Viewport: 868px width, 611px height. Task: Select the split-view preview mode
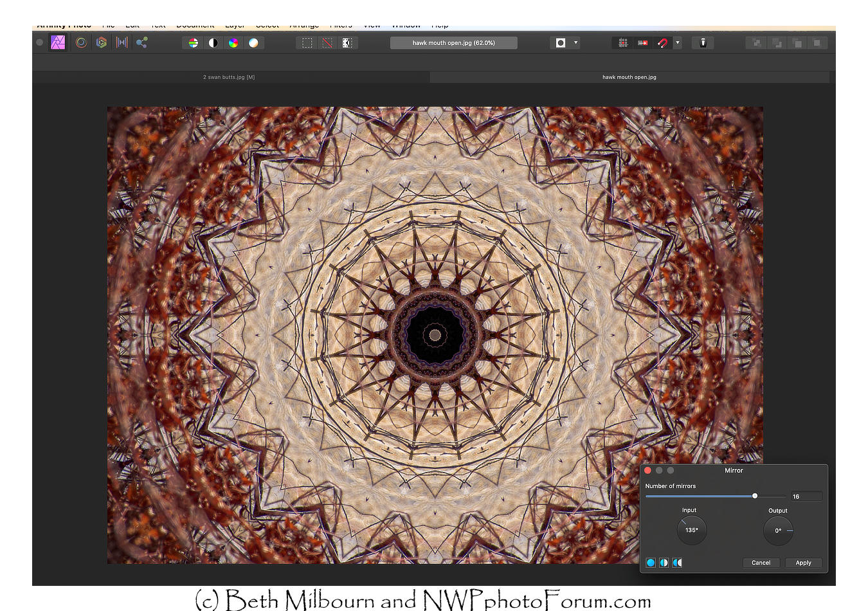(664, 563)
